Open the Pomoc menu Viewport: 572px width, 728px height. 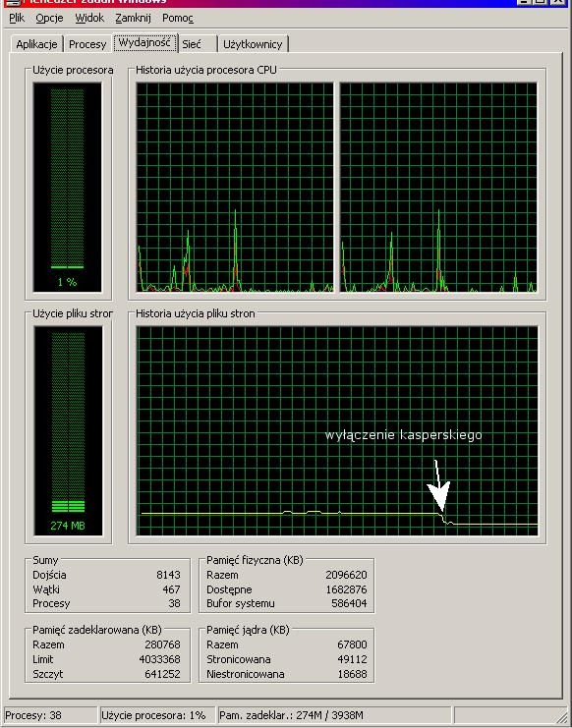(177, 18)
